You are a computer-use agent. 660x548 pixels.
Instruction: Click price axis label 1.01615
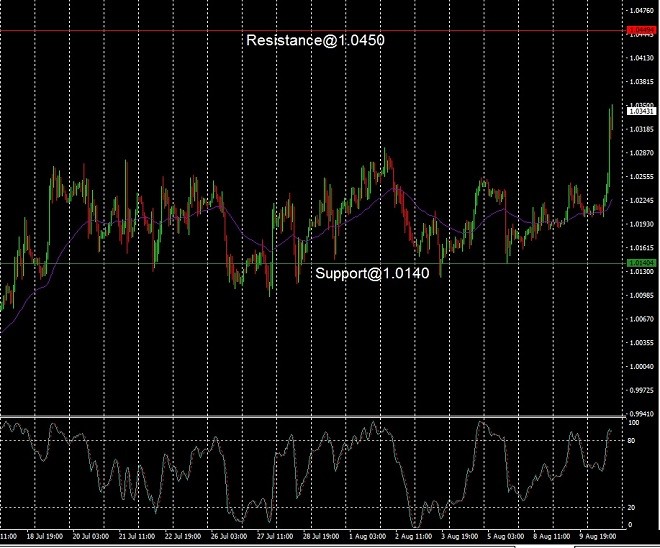pyautogui.click(x=642, y=247)
